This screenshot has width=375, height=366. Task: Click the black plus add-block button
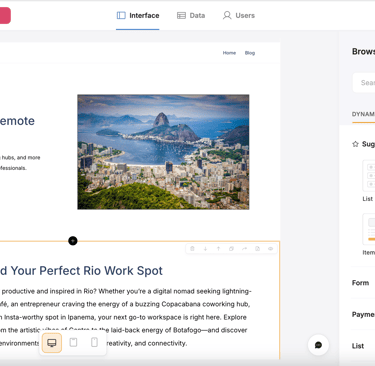point(73,241)
